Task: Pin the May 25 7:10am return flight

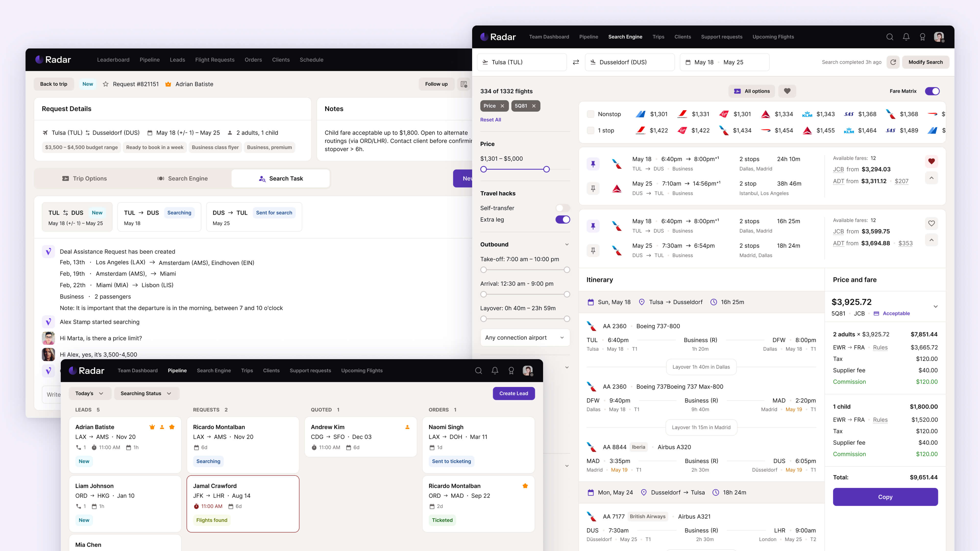Action: tap(593, 188)
